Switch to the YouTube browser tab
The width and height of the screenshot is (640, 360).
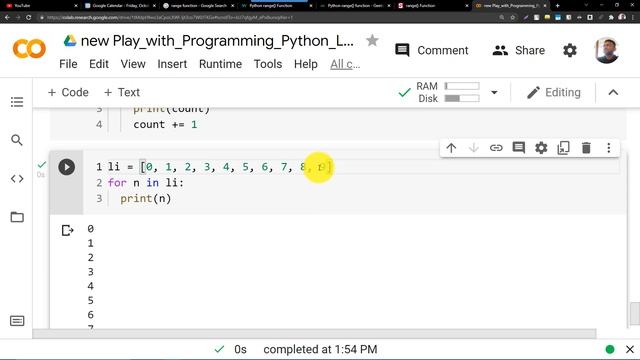click(40, 6)
